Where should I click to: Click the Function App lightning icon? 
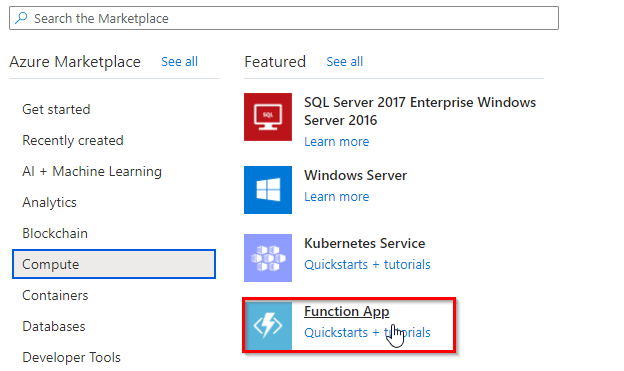(x=269, y=326)
